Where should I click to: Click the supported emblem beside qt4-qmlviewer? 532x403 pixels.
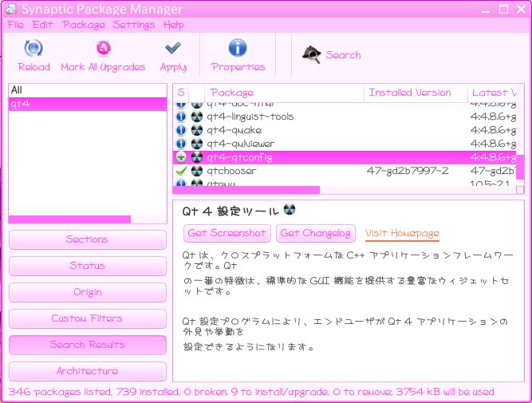pos(197,144)
